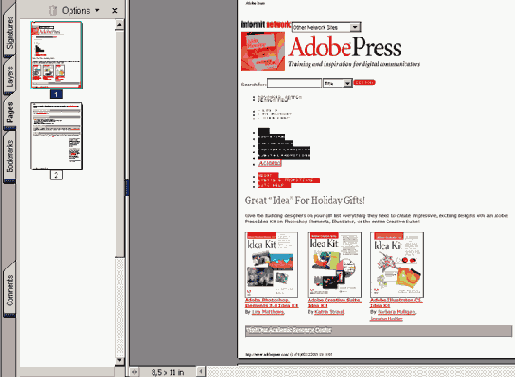Click author Katrin Straub link
Screen dimensions: 515x377
(x=329, y=312)
